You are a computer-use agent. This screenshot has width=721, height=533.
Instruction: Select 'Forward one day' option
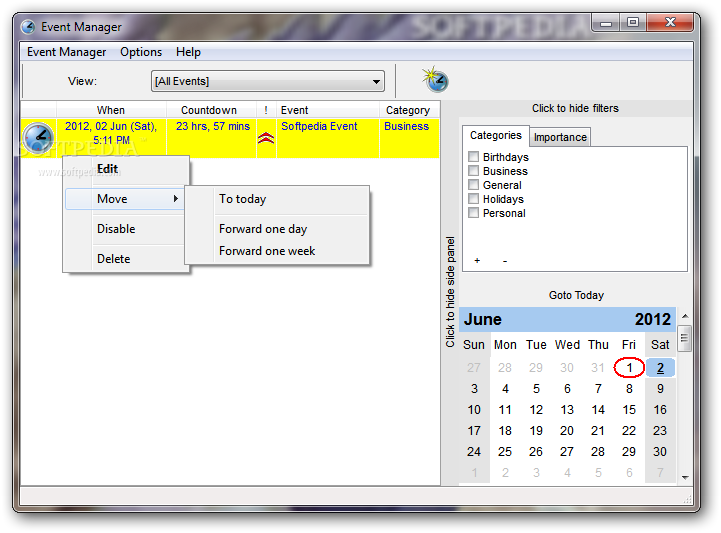(x=277, y=229)
